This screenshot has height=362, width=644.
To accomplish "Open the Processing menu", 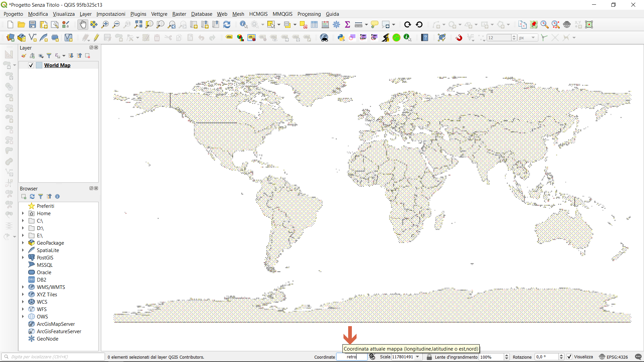I will coord(309,14).
